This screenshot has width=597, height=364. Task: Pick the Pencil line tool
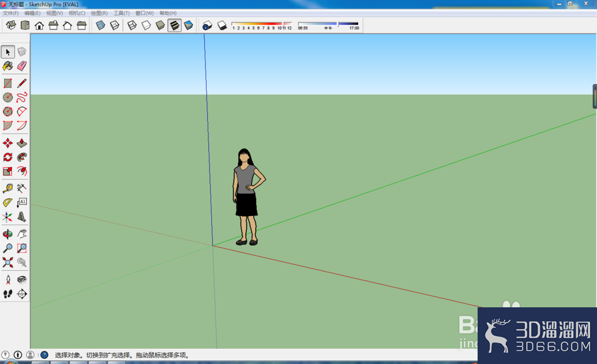pos(21,83)
